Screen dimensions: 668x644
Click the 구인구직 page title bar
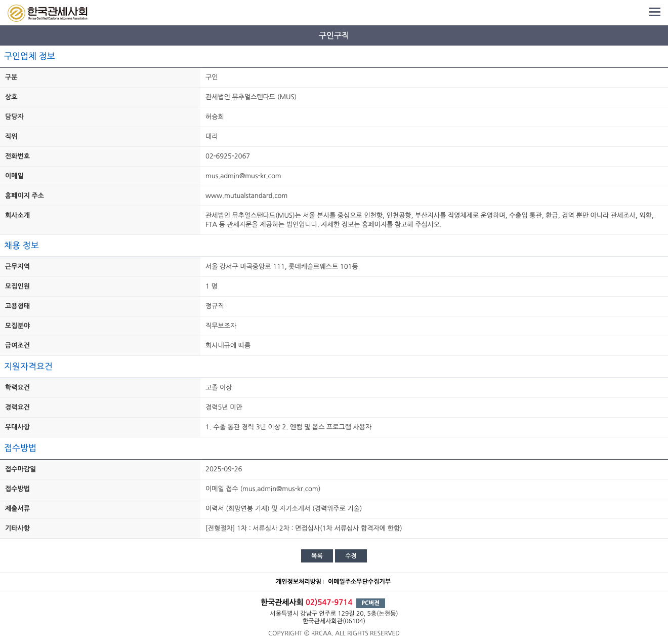point(334,35)
